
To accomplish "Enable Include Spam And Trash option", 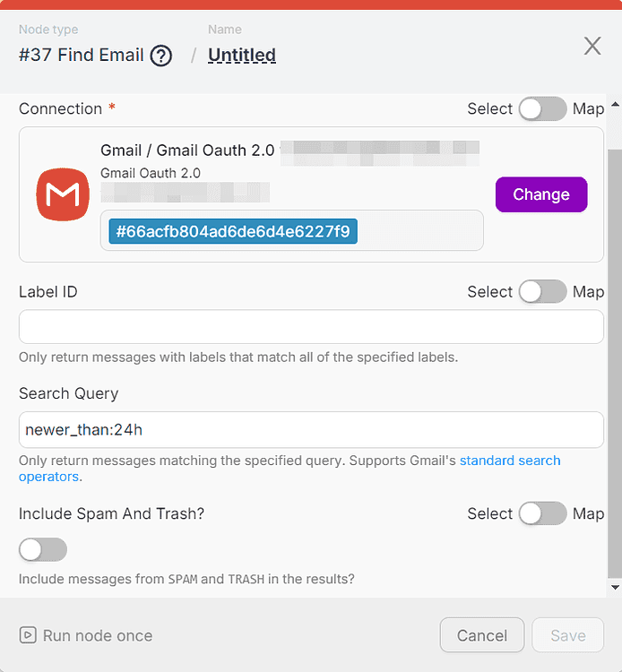I will (x=43, y=549).
